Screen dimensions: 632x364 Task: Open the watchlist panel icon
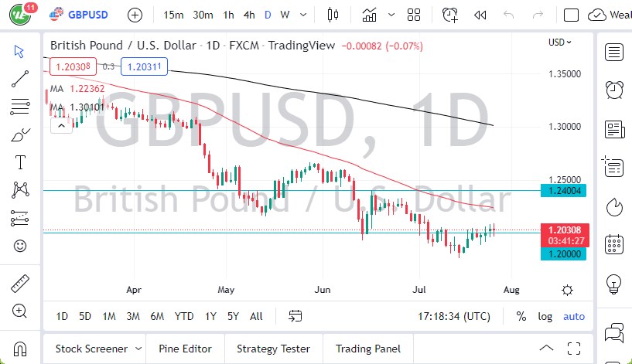click(615, 53)
